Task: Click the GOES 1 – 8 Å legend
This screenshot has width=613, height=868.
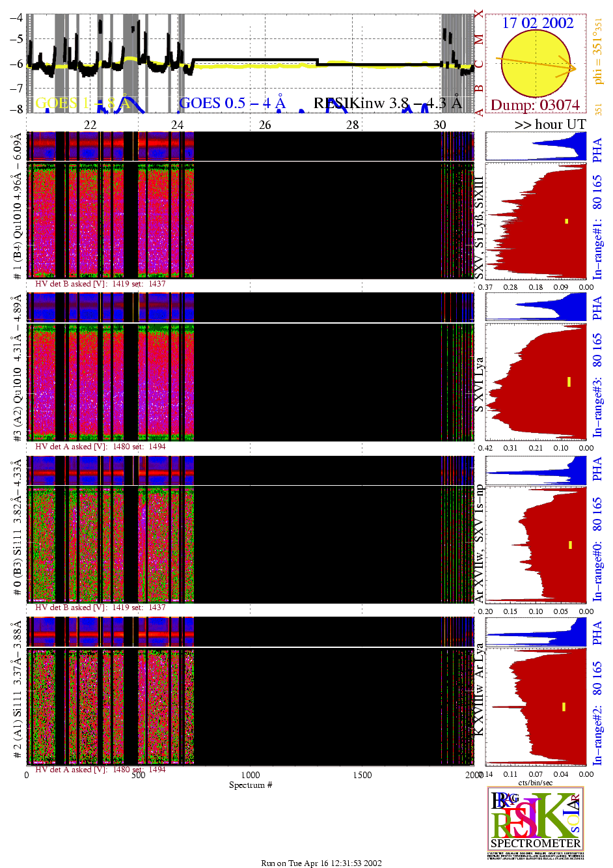Action: [83, 103]
